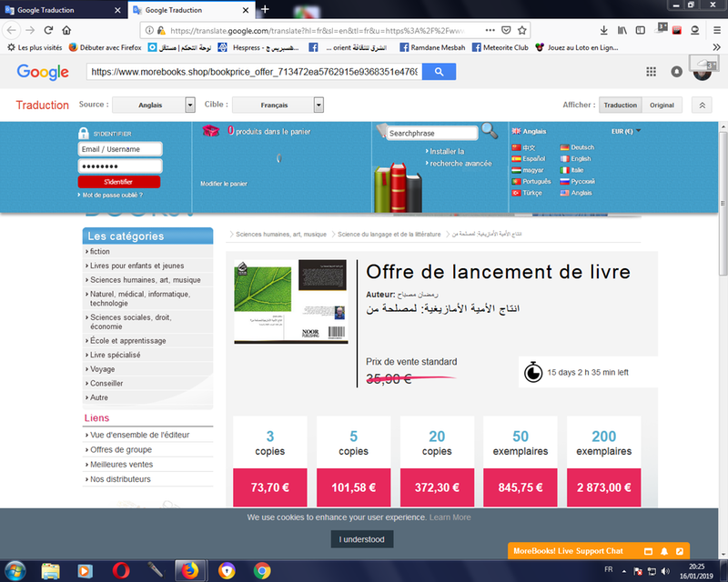Open the Google apps grid icon
This screenshot has width=728, height=582.
651,72
